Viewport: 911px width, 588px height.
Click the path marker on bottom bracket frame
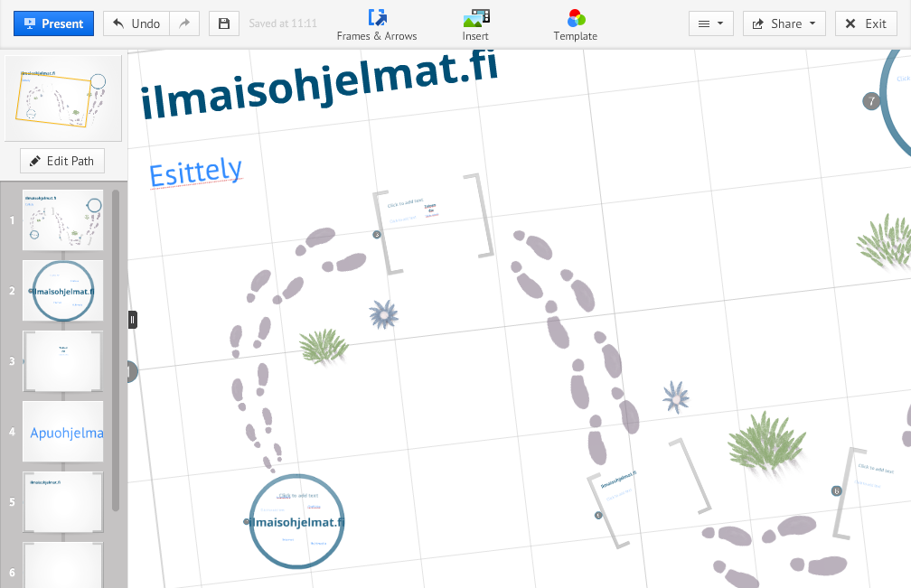click(x=598, y=516)
